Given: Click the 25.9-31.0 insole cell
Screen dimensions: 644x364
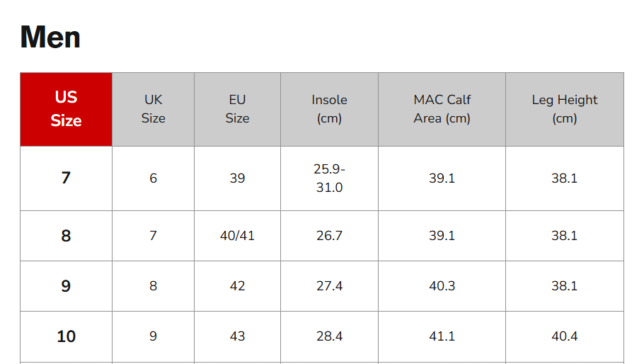Looking at the screenshot, I should (329, 178).
